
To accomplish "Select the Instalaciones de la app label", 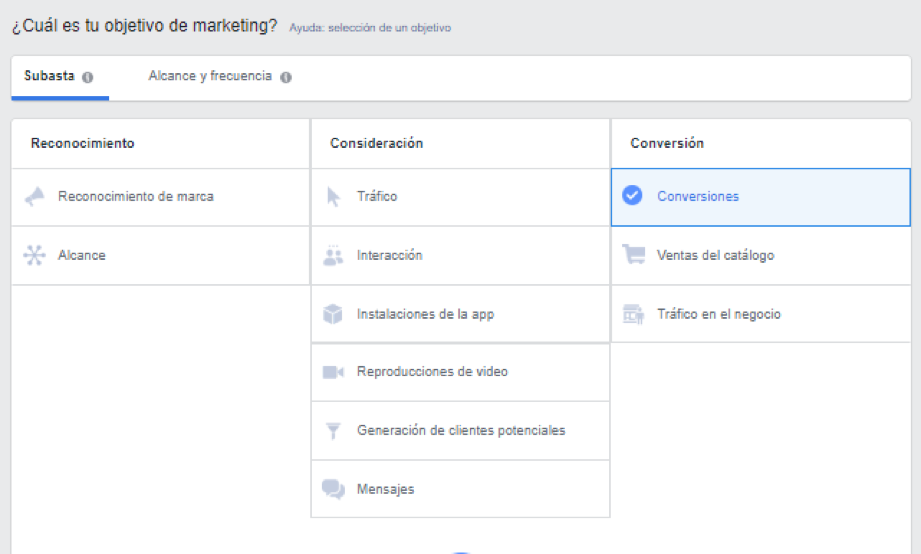I will point(425,314).
